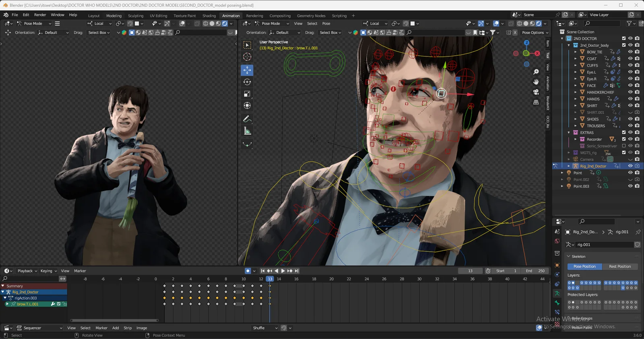Select the Cursor tool in right viewport toolbar
This screenshot has width=644, height=339.
click(x=247, y=57)
